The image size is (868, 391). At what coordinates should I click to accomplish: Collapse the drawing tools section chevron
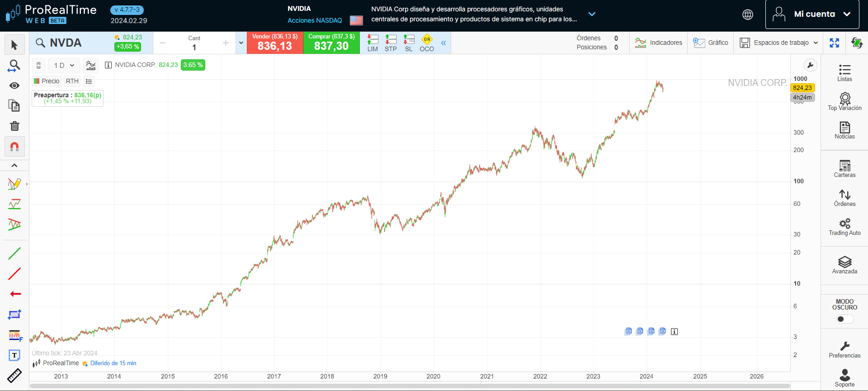point(14,165)
